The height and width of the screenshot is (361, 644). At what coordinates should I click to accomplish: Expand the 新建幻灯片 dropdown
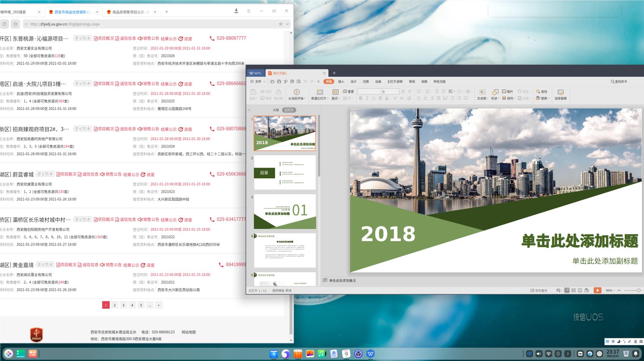(x=320, y=99)
